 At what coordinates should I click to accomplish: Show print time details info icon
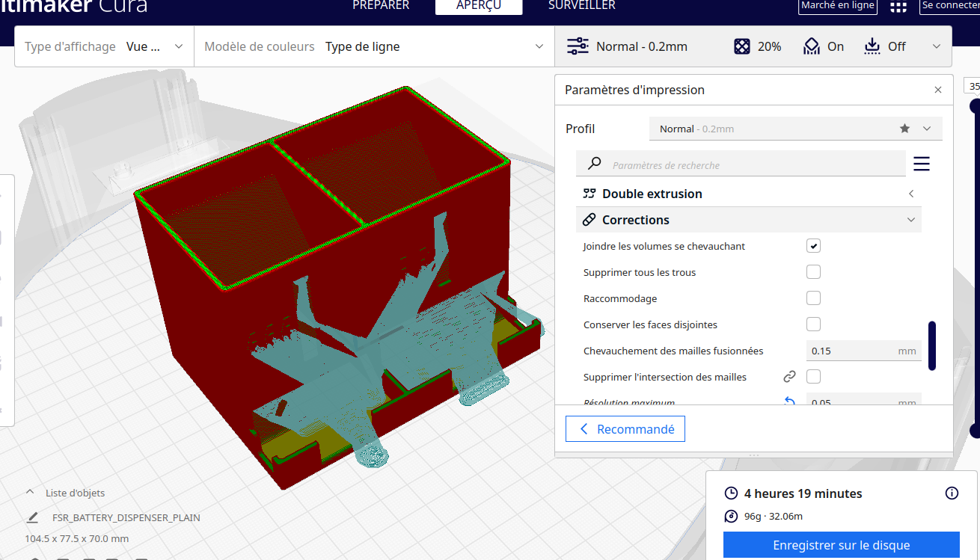952,493
